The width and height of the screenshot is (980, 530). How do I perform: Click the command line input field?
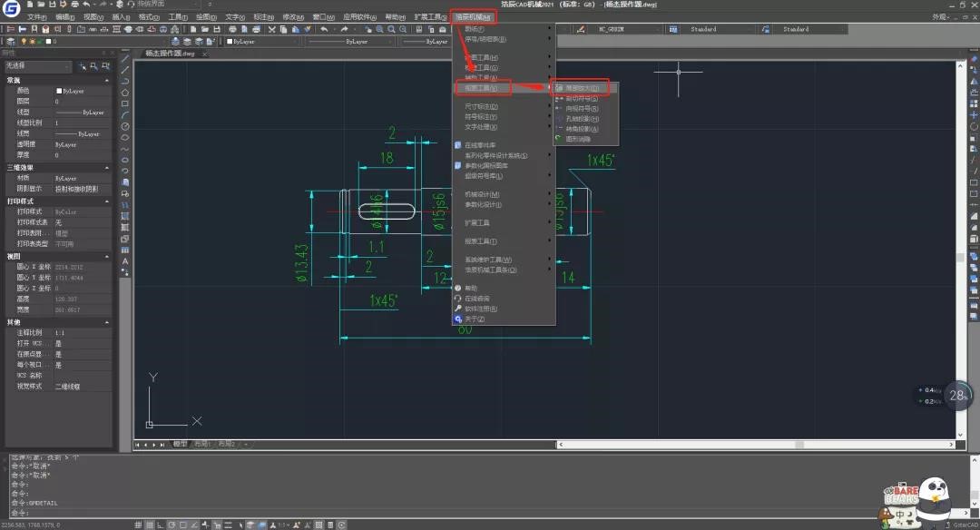[x=487, y=513]
